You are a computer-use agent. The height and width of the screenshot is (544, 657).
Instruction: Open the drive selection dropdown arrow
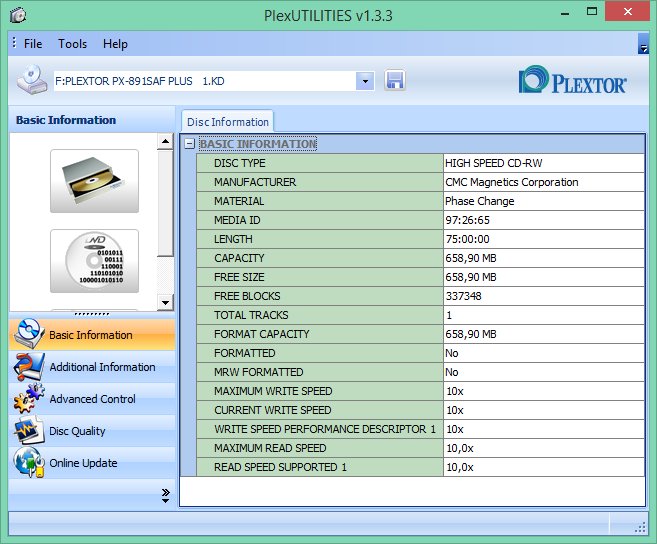tap(365, 81)
